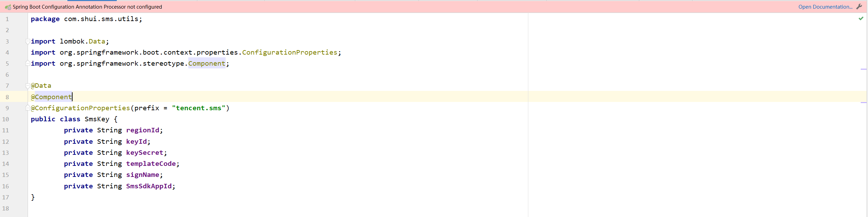Collapse the import block fold marker on line 3
Image resolution: width=868 pixels, height=217 pixels.
28,41
